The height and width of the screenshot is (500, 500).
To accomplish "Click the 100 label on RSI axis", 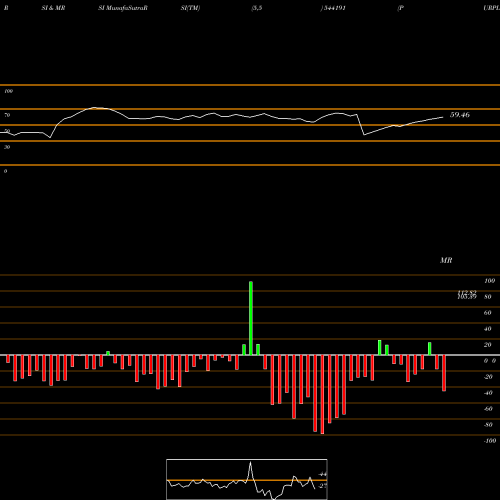I will pyautogui.click(x=8, y=91).
